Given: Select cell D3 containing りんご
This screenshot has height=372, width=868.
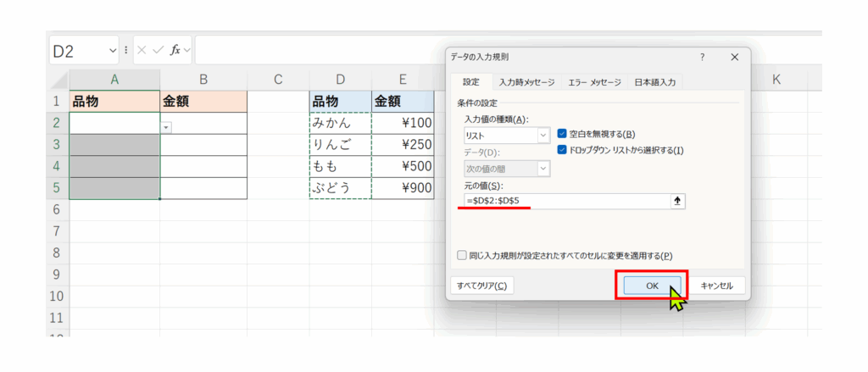Looking at the screenshot, I should [x=340, y=144].
